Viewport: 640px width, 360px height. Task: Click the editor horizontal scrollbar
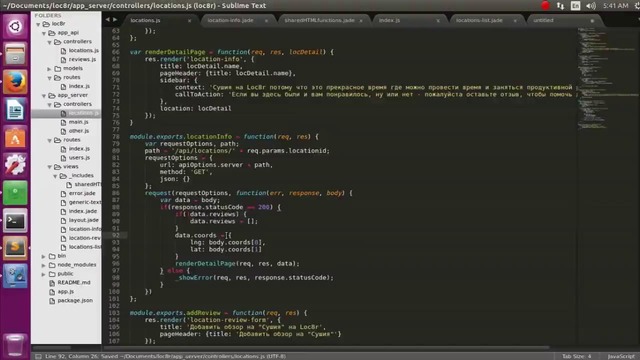point(327,348)
